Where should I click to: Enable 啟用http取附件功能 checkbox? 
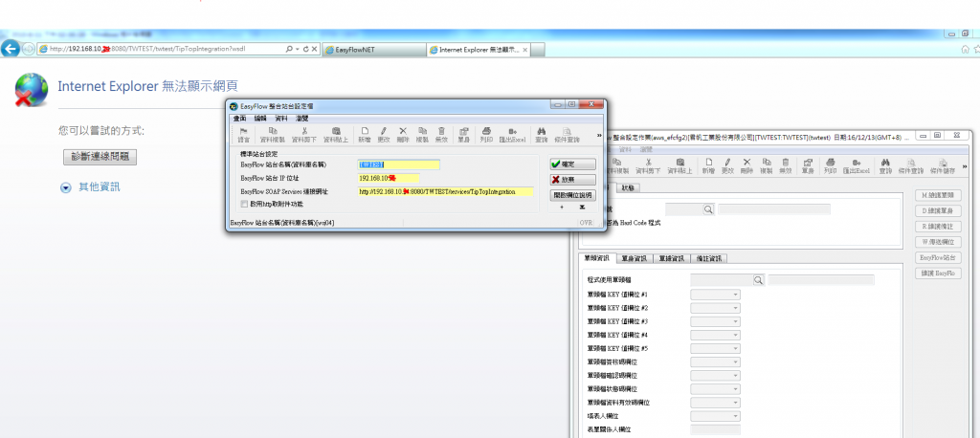tap(244, 204)
